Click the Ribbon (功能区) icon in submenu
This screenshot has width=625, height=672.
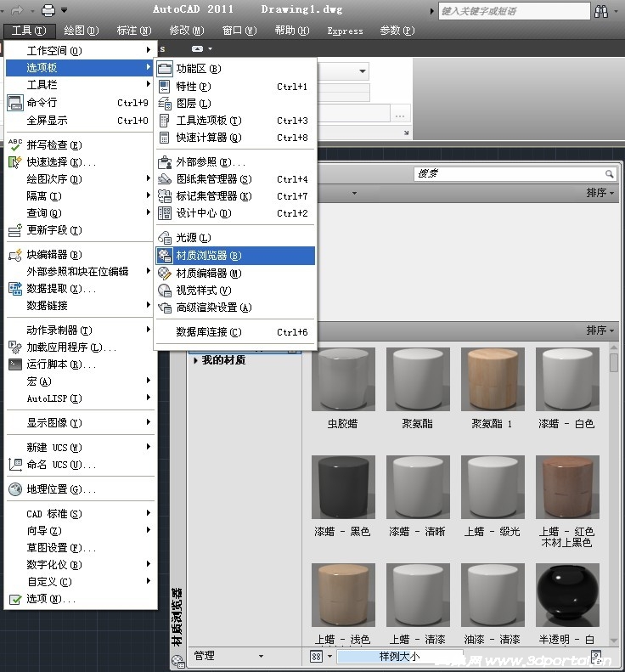point(165,69)
